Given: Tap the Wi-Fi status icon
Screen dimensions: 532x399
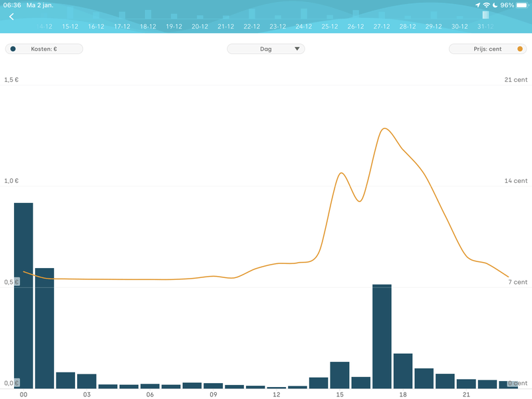Looking at the screenshot, I should coord(486,5).
